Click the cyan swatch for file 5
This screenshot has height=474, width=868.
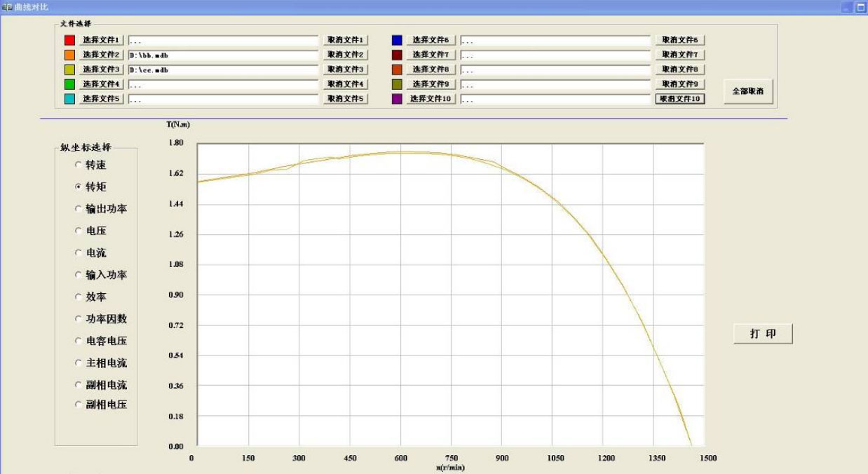(69, 99)
